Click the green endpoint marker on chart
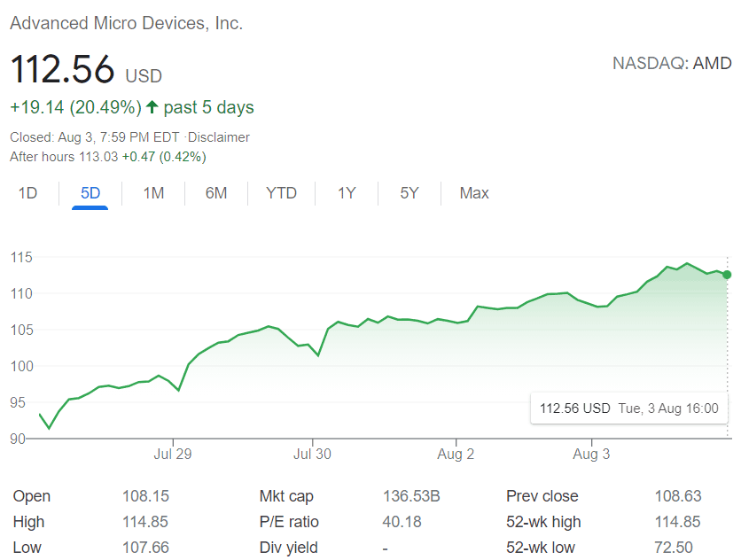741x560 pixels. click(727, 275)
